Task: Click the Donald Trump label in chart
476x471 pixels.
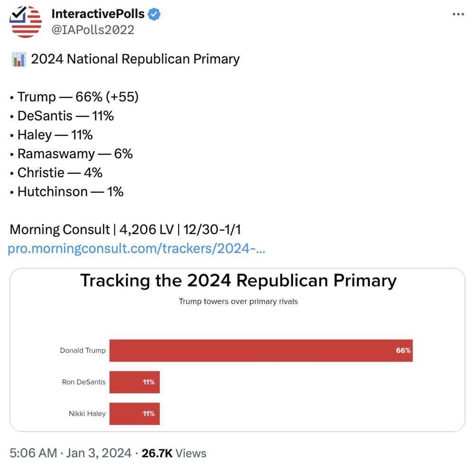Action: point(83,351)
